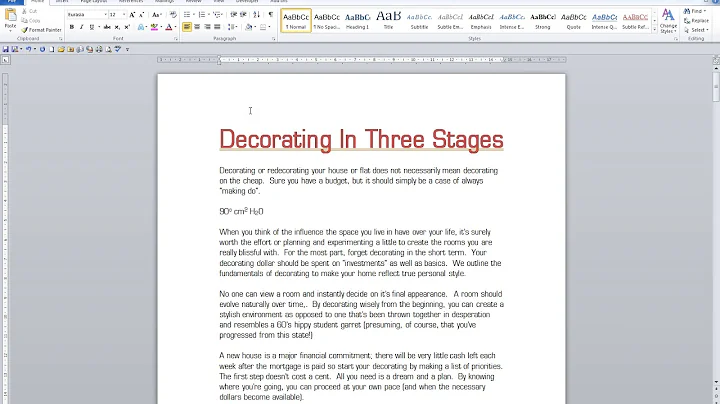
Task: Click the Paste icon in Clipboard group
Action: [x=11, y=15]
